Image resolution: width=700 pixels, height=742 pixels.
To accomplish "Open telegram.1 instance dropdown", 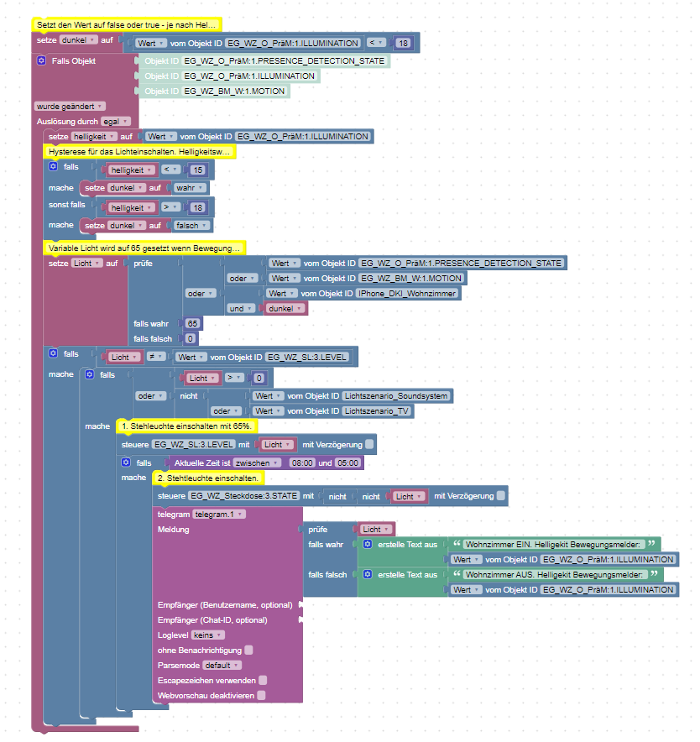I will tap(219, 515).
